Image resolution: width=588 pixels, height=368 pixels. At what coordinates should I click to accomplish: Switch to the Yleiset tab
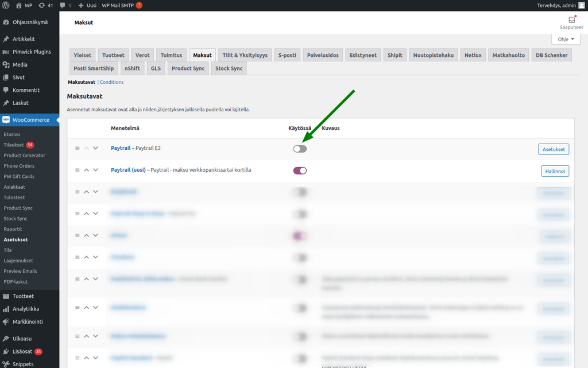click(83, 55)
